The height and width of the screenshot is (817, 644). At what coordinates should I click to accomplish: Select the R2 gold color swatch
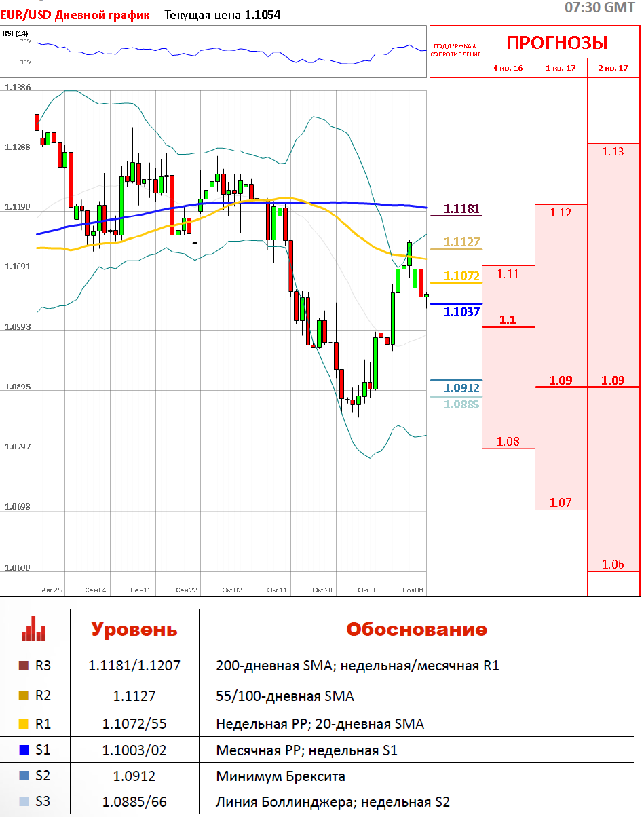[23, 696]
